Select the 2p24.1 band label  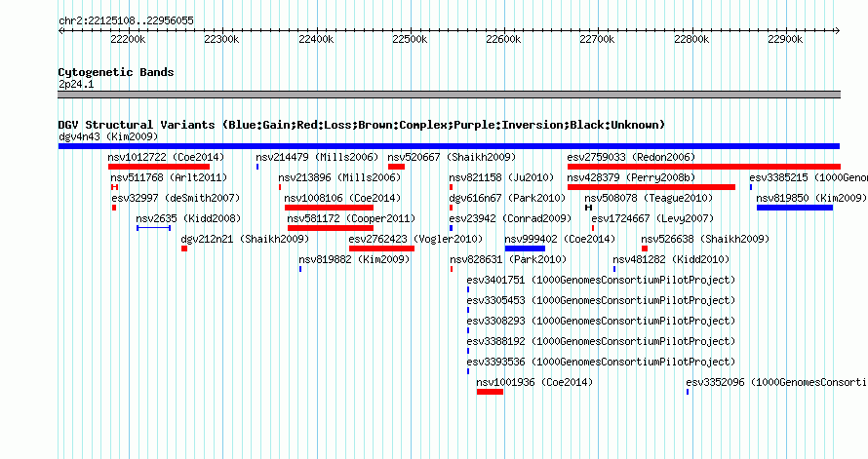point(76,84)
